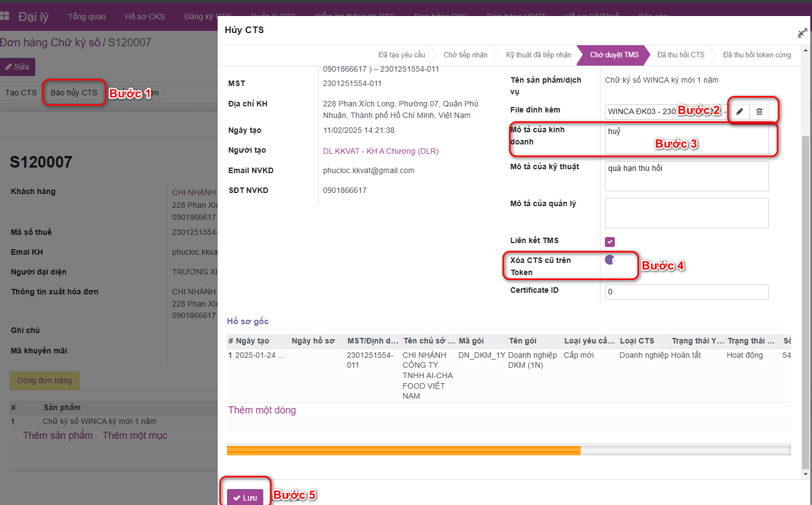Open the apps grid menu icon
The width and height of the screenshot is (812, 505).
point(5,17)
